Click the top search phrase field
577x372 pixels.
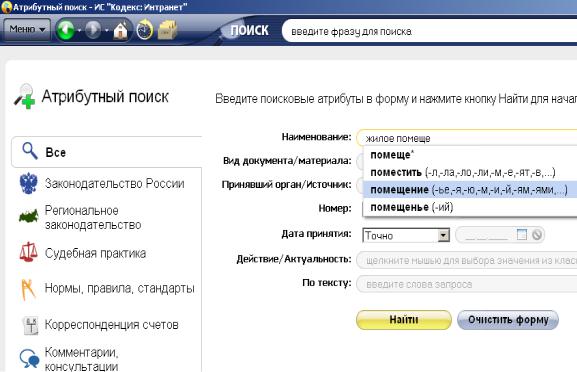click(x=429, y=31)
